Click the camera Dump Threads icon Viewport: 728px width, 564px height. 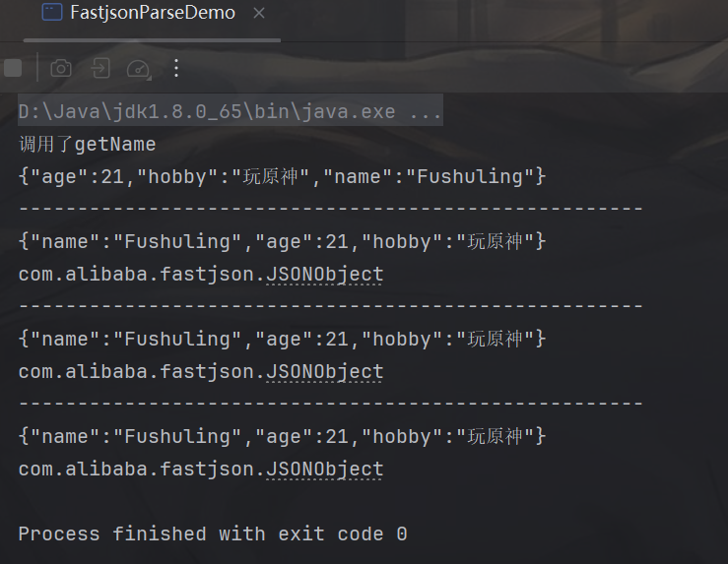[x=61, y=68]
